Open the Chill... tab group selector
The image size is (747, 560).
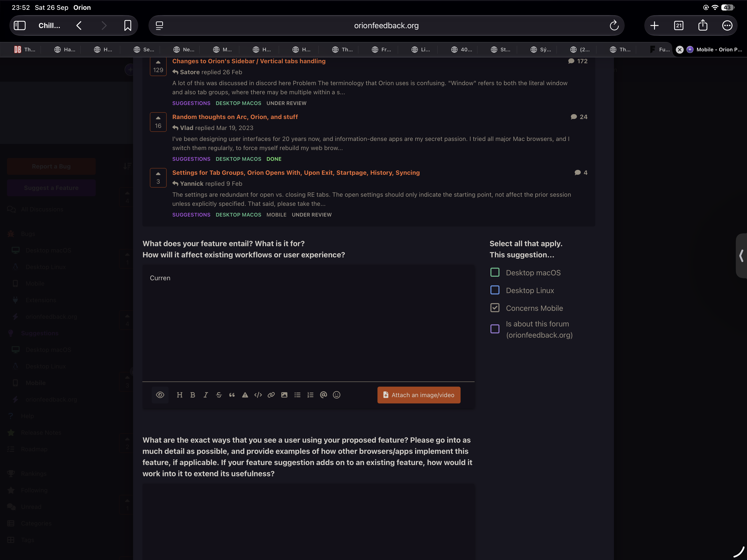click(x=49, y=25)
